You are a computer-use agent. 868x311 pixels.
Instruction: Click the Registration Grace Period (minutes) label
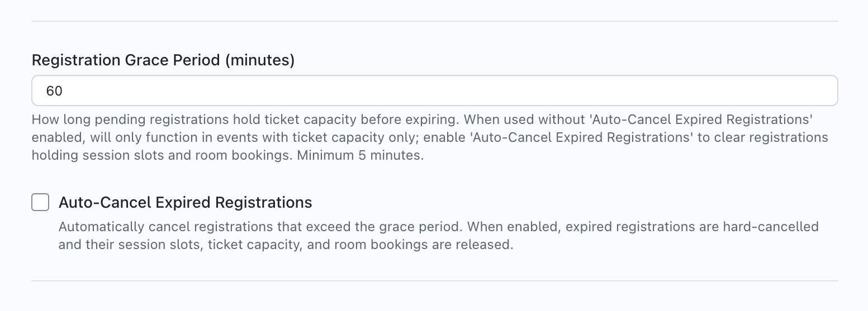163,60
